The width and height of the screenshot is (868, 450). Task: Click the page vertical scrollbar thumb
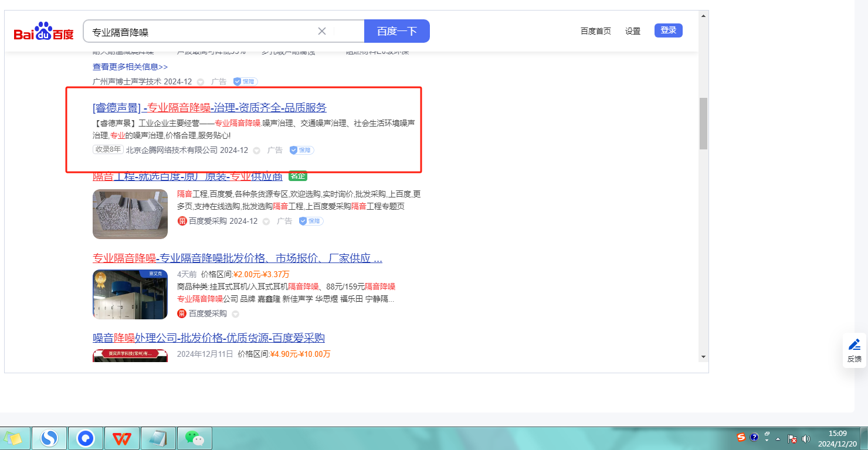pyautogui.click(x=703, y=123)
